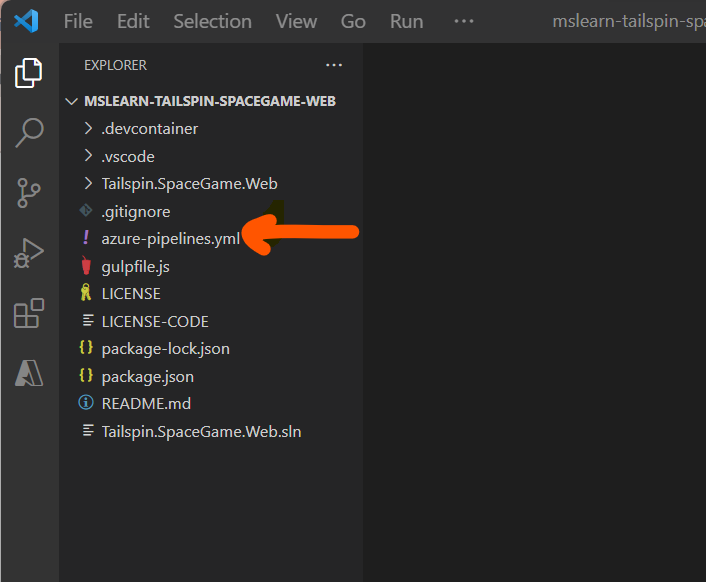
Task: Open the azure-pipelines.yml file
Action: point(171,239)
